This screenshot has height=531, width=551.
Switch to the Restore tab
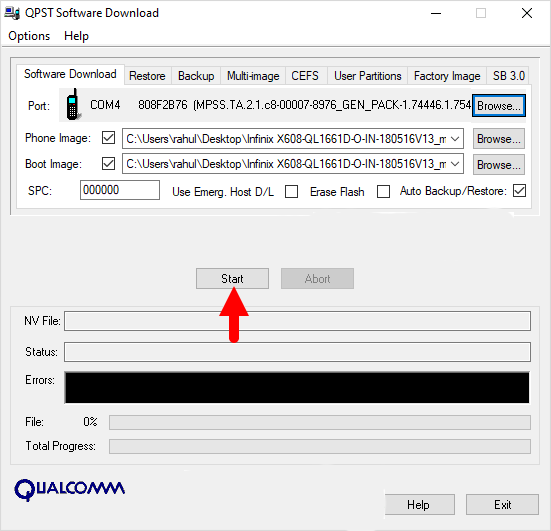click(x=147, y=76)
